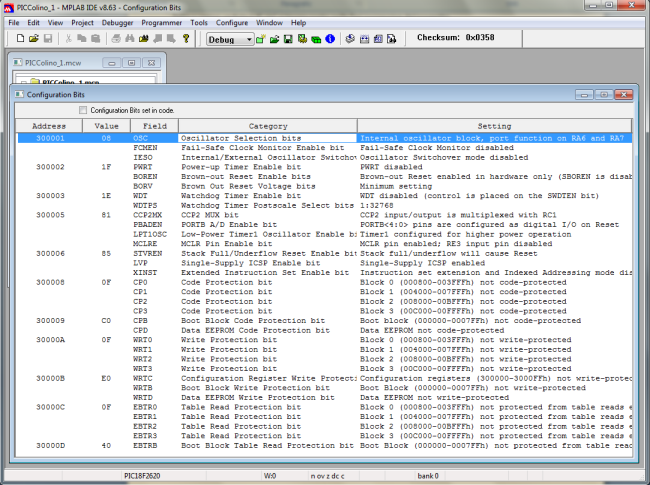Click the green Save Workspace disk icon
Image resolution: width=650 pixels, height=485 pixels.
point(288,39)
